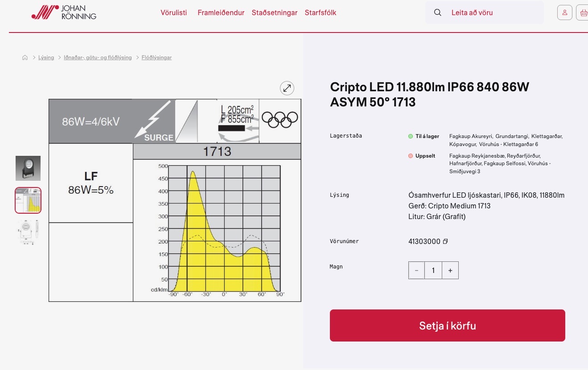The width and height of the screenshot is (588, 370).
Task: Select the light distribution chart thumbnail
Action: (28, 200)
